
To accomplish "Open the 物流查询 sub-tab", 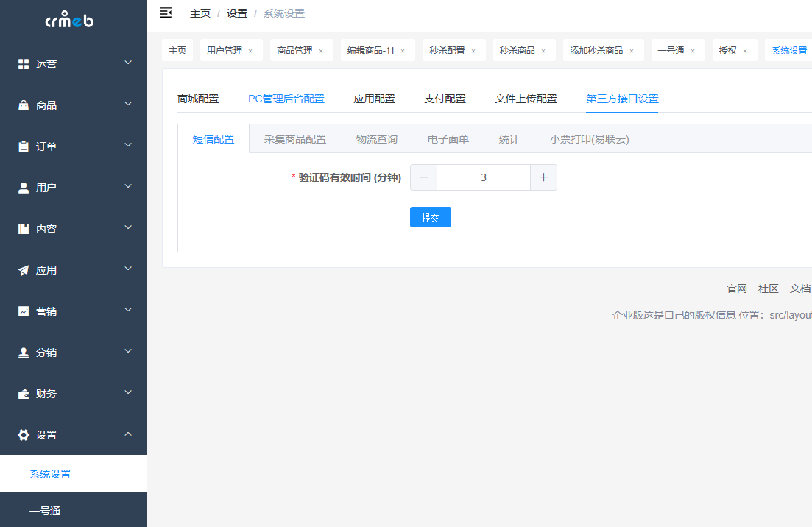I will pyautogui.click(x=376, y=139).
